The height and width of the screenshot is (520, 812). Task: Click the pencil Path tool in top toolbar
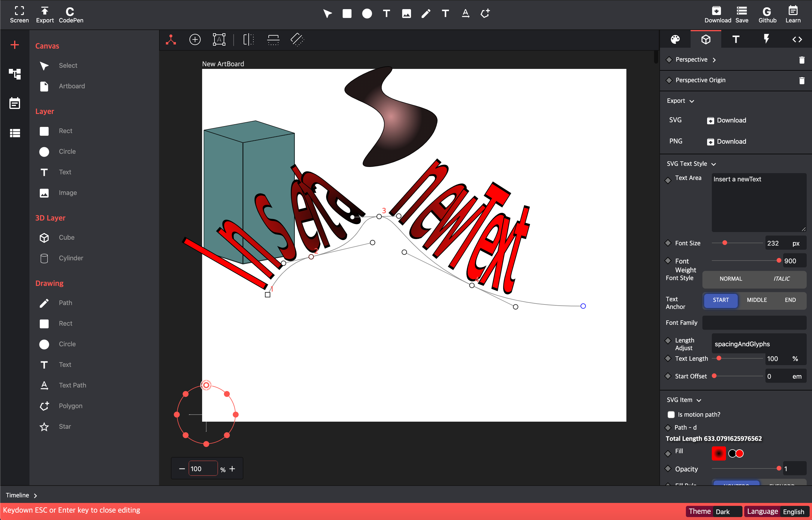point(425,14)
